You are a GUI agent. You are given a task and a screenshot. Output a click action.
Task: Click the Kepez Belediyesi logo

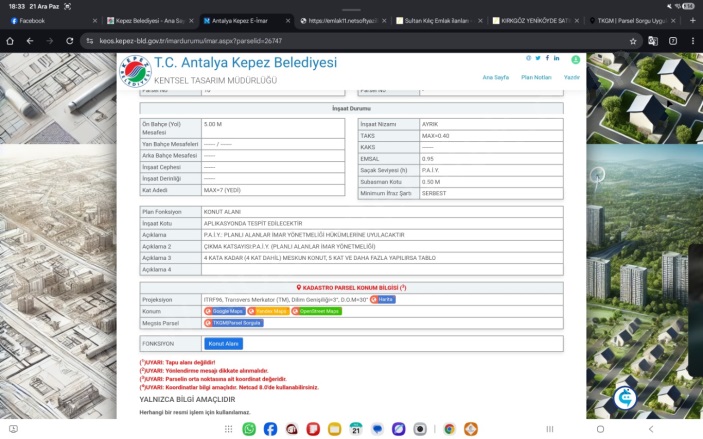(x=136, y=70)
